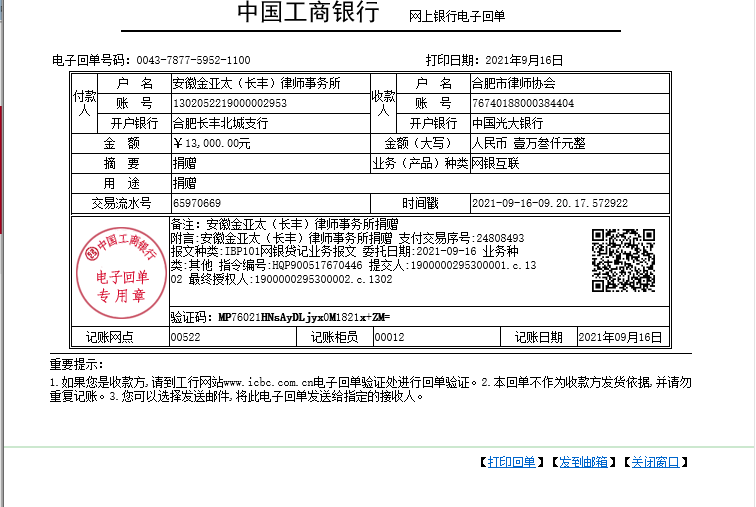The image size is (756, 507).
Task: Click www.icbc.com.cn in the notice text
Action: pyautogui.click(x=268, y=383)
